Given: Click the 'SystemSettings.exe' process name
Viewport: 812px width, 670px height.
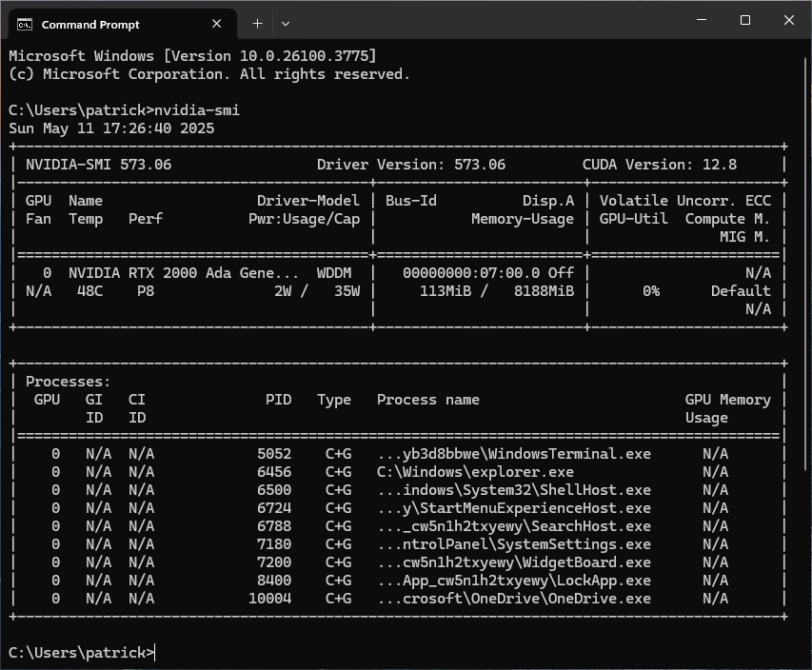Looking at the screenshot, I should [574, 544].
